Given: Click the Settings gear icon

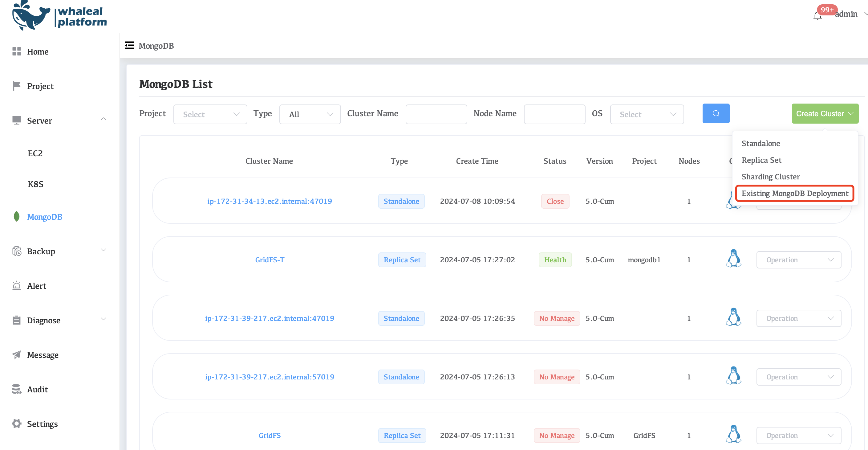Looking at the screenshot, I should tap(17, 424).
